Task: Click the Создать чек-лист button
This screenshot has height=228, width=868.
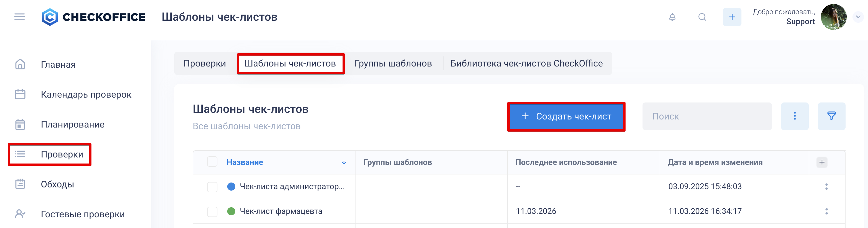Action: 566,116
